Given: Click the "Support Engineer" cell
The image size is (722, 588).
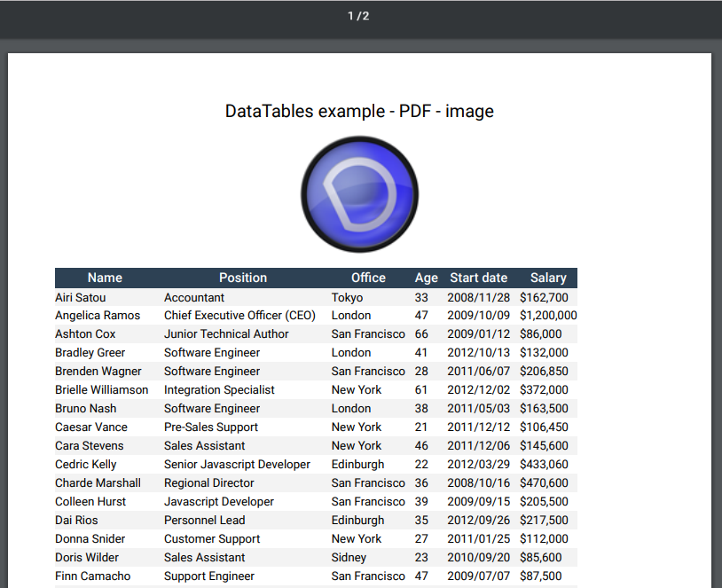Looking at the screenshot, I should click(x=209, y=576).
